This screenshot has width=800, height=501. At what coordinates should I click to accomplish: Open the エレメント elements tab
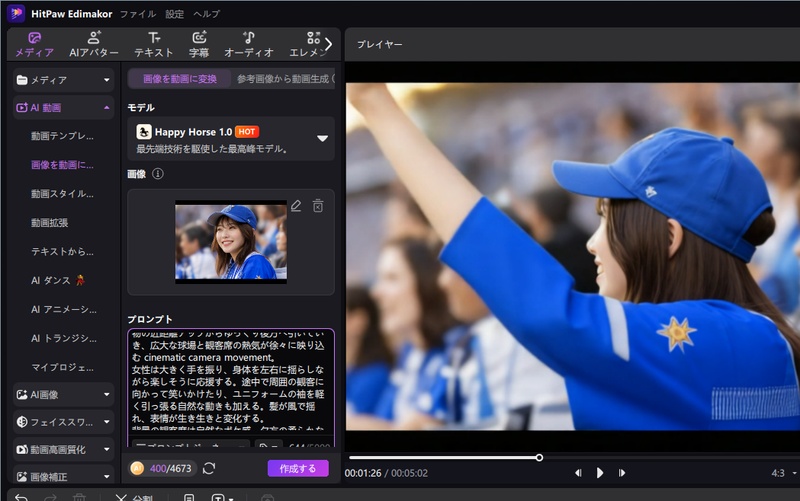[308, 44]
